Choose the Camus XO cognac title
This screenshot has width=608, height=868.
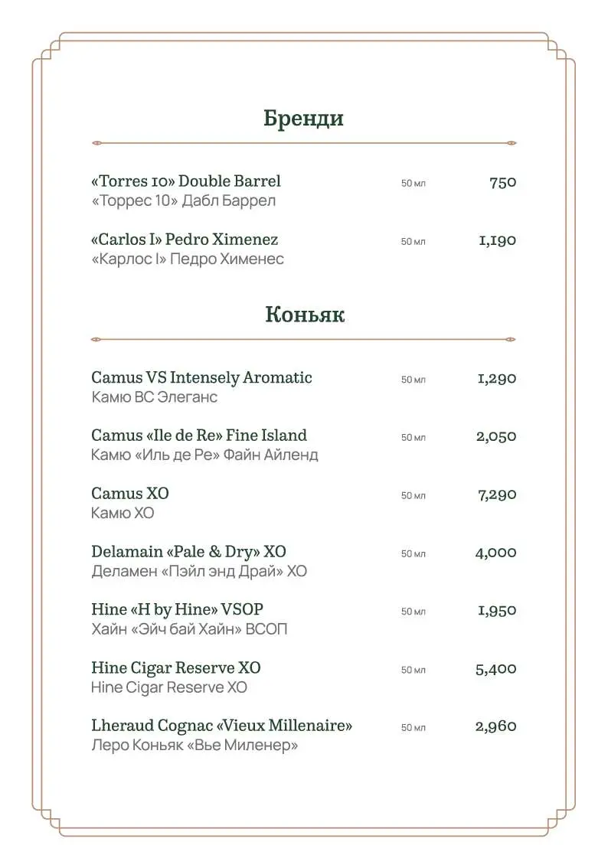[130, 493]
